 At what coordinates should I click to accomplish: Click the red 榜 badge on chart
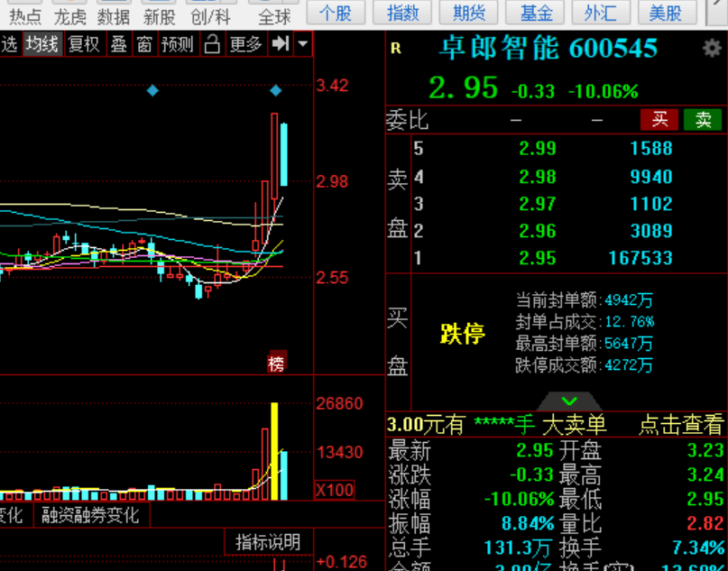[276, 364]
